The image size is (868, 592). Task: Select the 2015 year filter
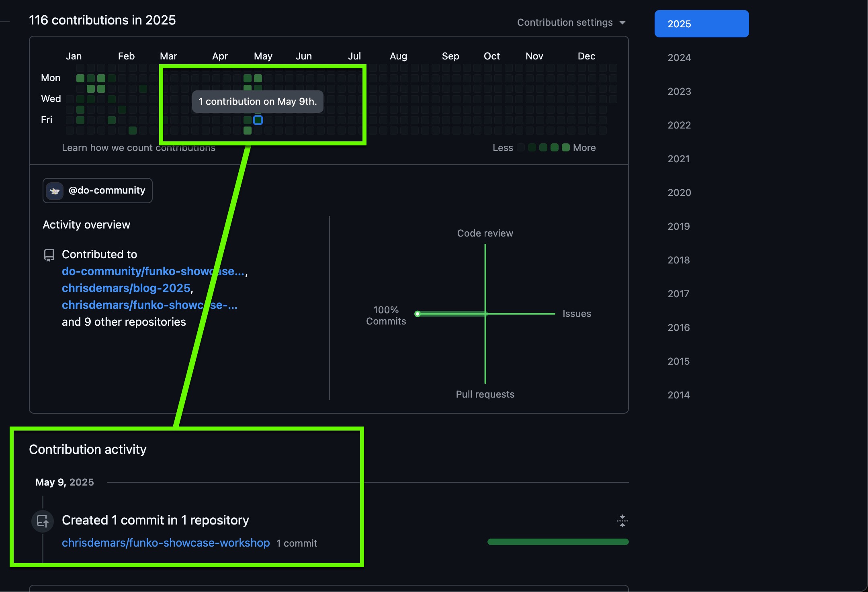(679, 361)
